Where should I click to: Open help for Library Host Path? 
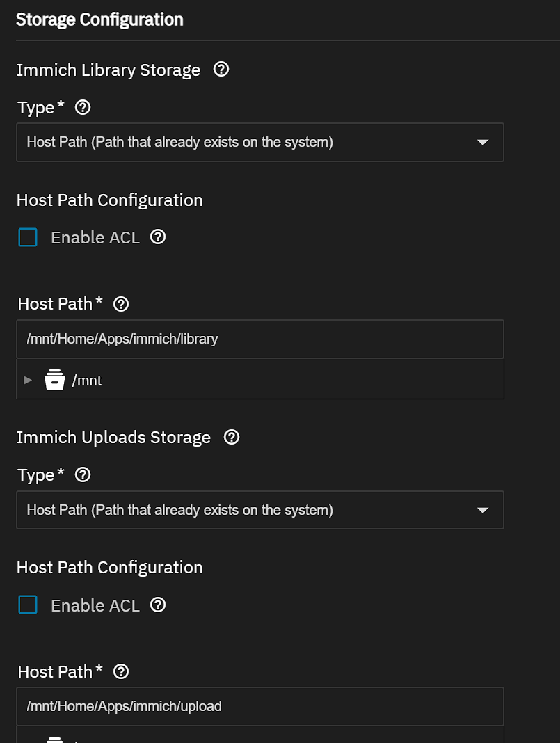(x=121, y=304)
